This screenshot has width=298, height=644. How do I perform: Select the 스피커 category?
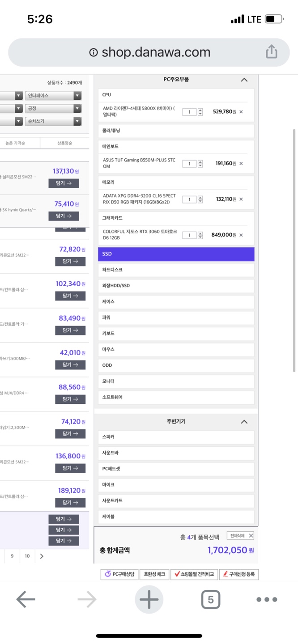click(176, 437)
